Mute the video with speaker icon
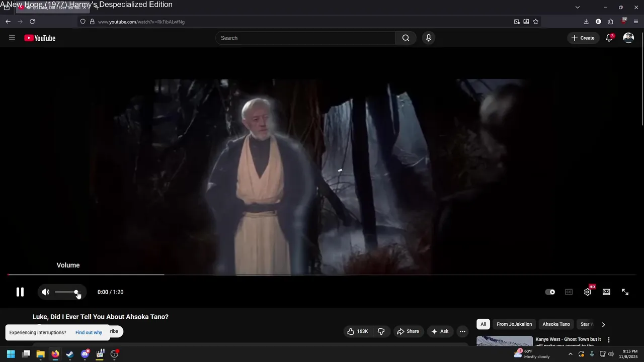This screenshot has height=362, width=644. point(46,292)
